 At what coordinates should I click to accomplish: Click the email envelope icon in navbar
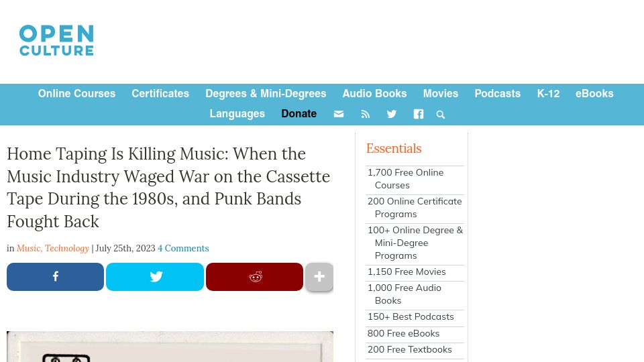pyautogui.click(x=338, y=114)
